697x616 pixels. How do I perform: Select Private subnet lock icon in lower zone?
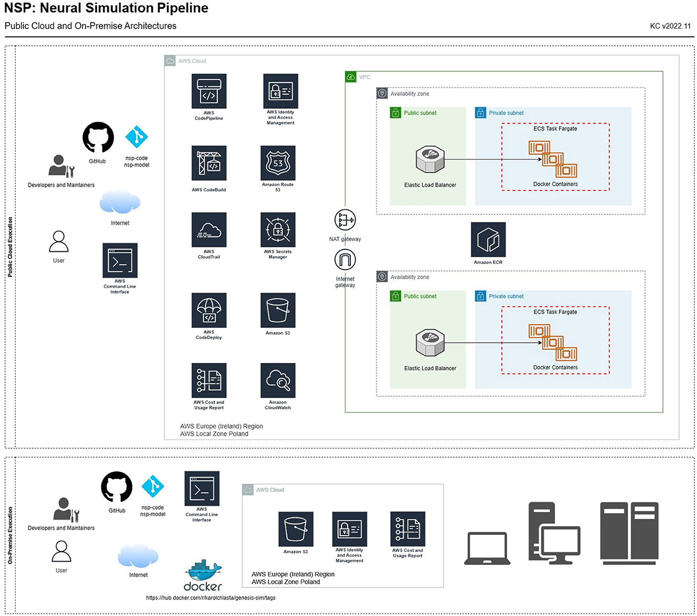pyautogui.click(x=480, y=296)
